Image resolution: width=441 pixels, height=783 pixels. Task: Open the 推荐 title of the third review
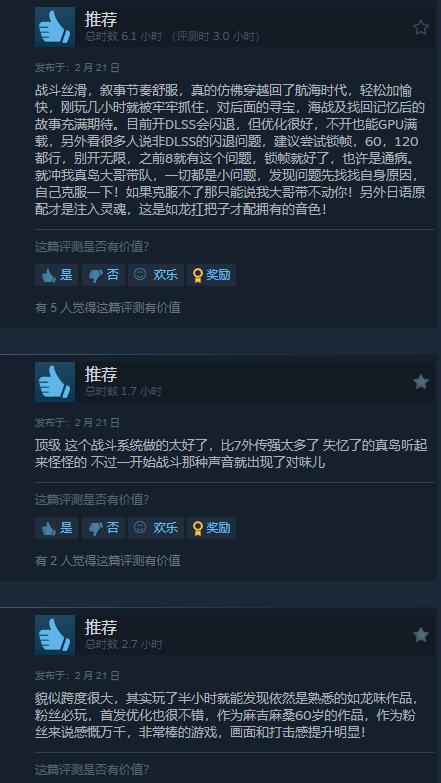click(101, 628)
